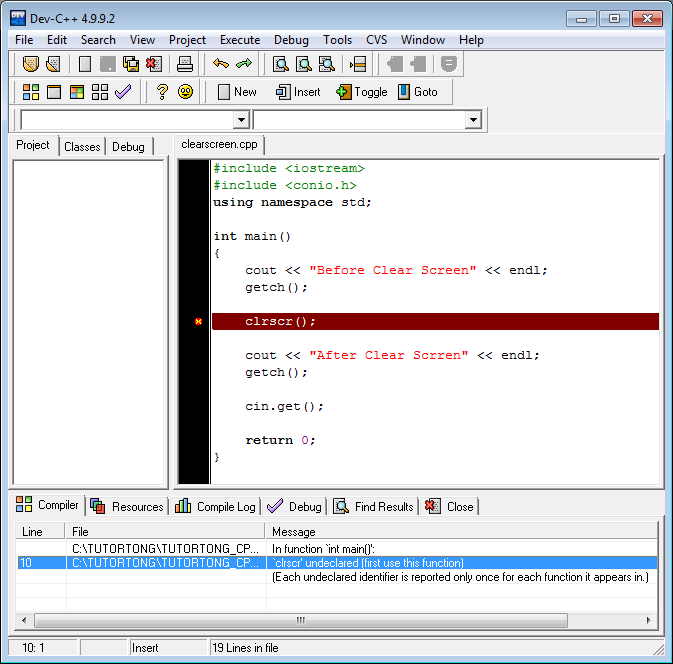Expand the right members combo box
Image resolution: width=673 pixels, height=664 pixels.
(x=473, y=120)
